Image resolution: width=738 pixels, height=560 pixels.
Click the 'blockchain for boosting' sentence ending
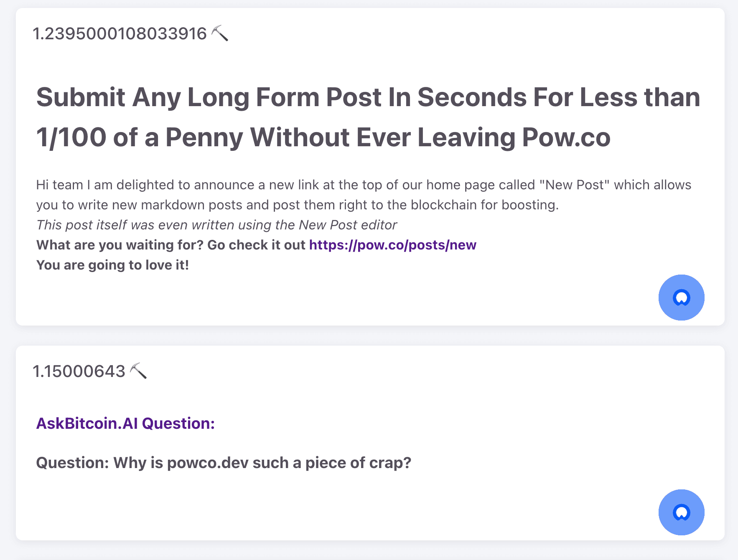click(x=484, y=205)
